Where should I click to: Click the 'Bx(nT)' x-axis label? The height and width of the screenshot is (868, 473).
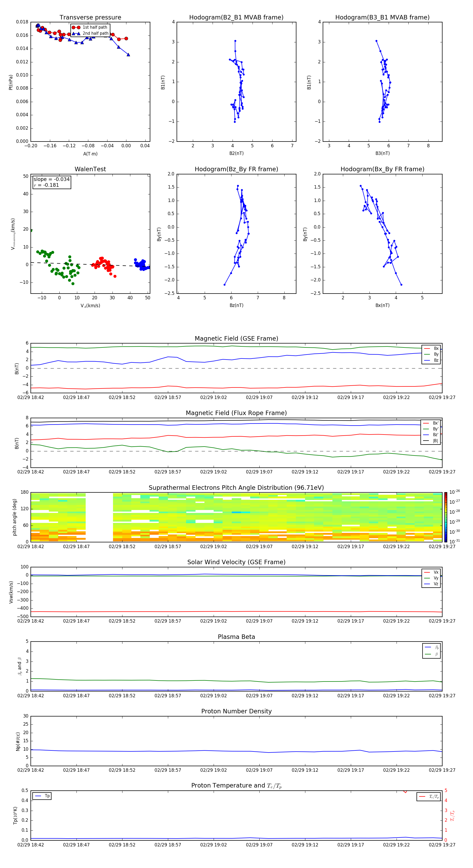pyautogui.click(x=382, y=306)
